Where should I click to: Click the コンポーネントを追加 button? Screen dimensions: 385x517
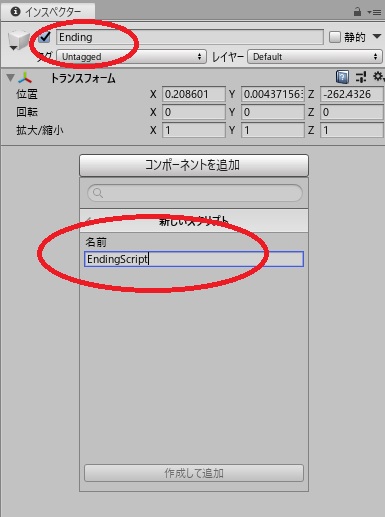pos(194,165)
